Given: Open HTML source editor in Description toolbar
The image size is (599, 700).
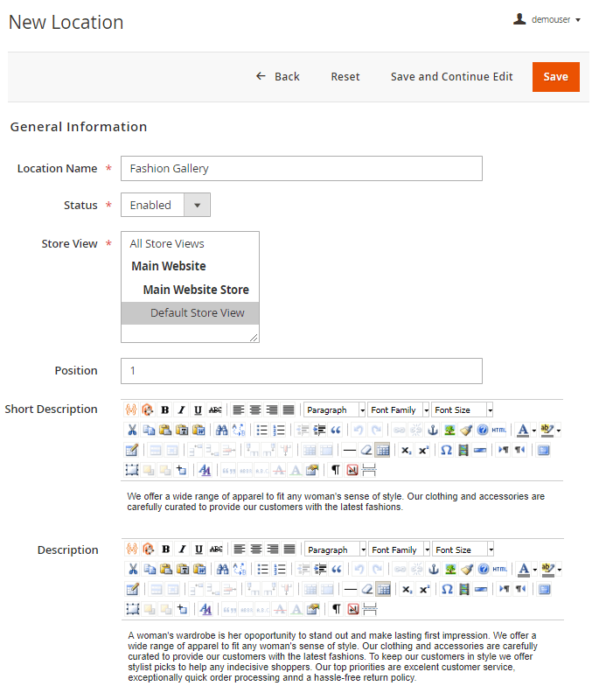Looking at the screenshot, I should coord(499,570).
